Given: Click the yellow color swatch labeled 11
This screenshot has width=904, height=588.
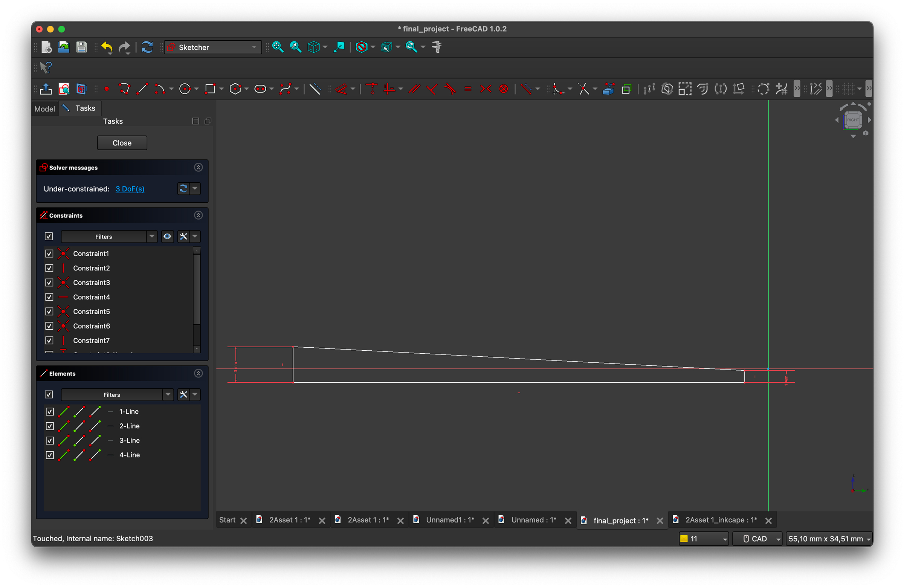Looking at the screenshot, I should 684,539.
